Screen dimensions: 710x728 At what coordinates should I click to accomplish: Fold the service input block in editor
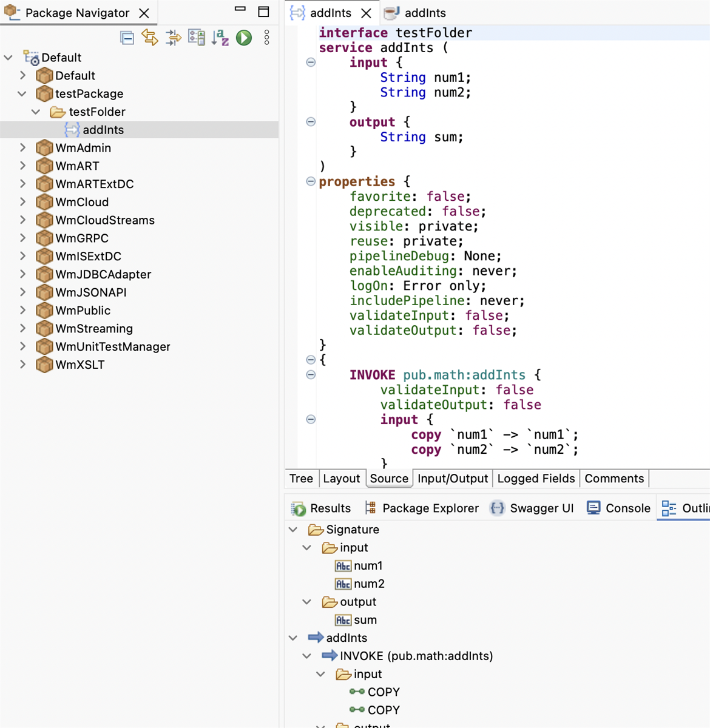[x=311, y=62]
